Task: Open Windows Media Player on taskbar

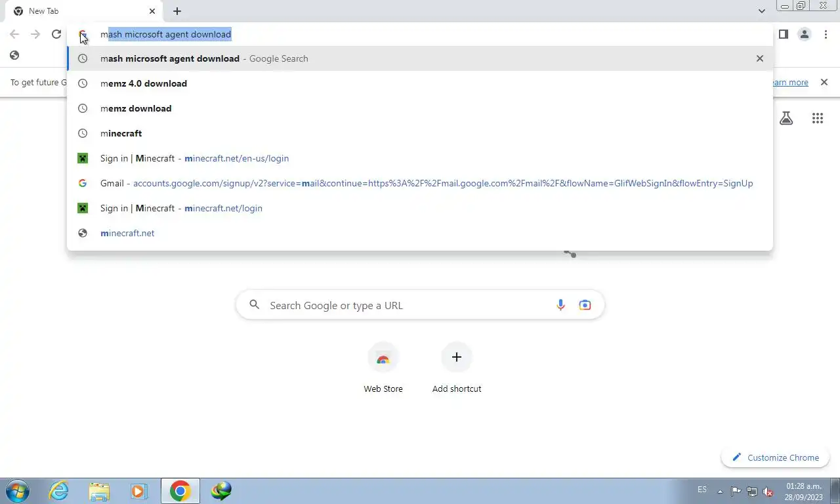Action: point(138,491)
